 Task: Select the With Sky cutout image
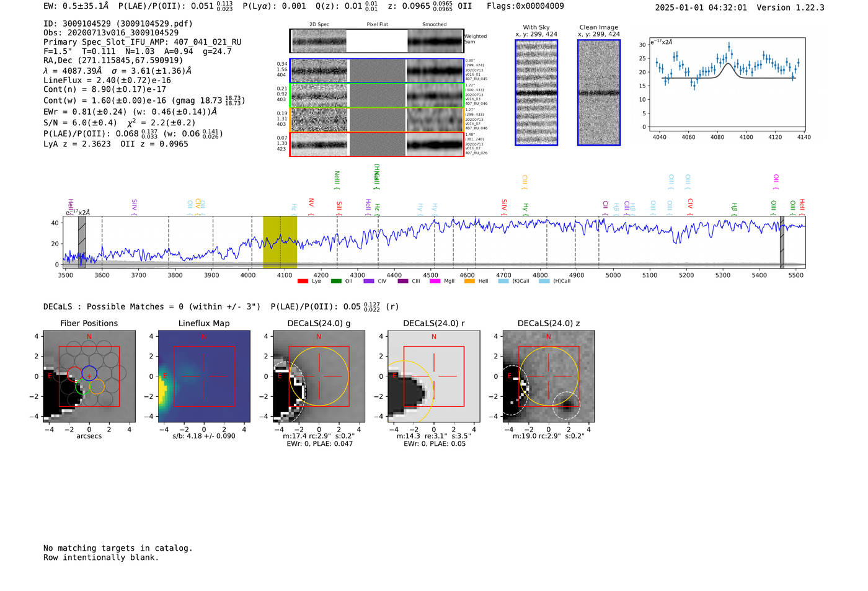(x=536, y=92)
